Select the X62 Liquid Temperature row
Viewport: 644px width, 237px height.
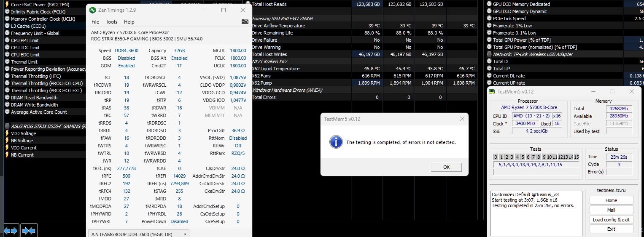click(x=364, y=69)
